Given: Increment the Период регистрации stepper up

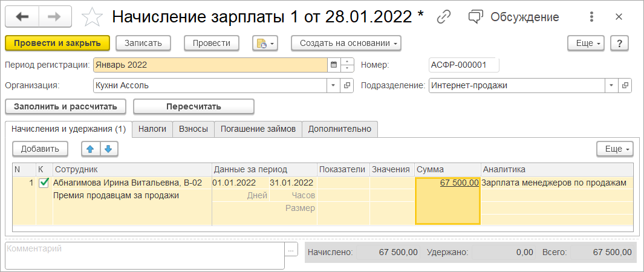Looking at the screenshot, I should pos(347,62).
